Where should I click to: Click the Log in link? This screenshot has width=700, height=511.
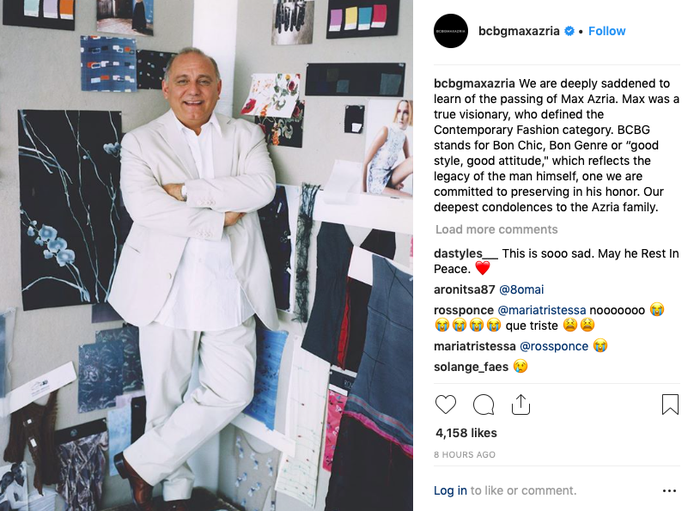[x=450, y=490]
